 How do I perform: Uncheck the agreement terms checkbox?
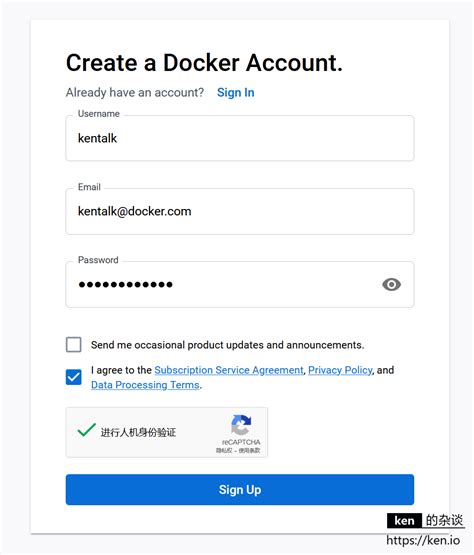pos(74,377)
